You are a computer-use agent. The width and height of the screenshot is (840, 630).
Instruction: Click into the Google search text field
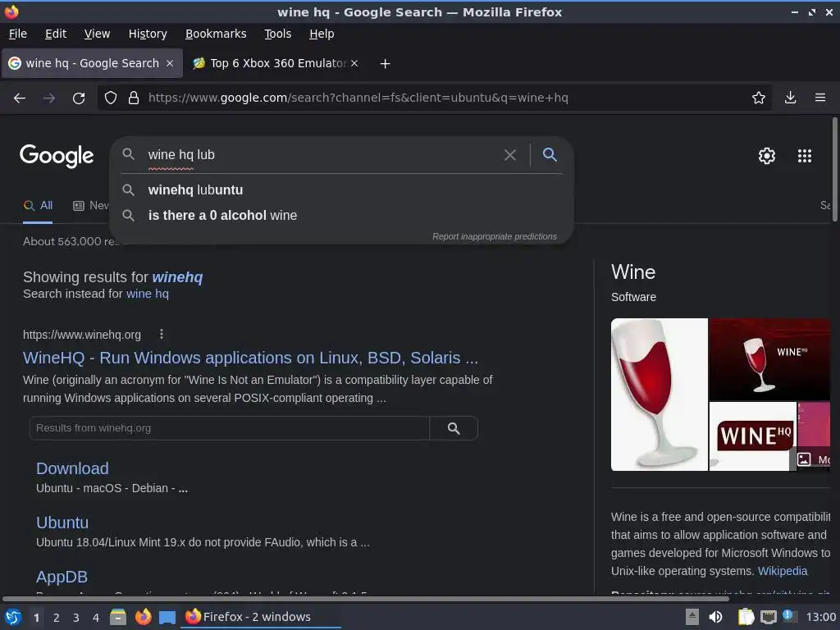coord(322,155)
